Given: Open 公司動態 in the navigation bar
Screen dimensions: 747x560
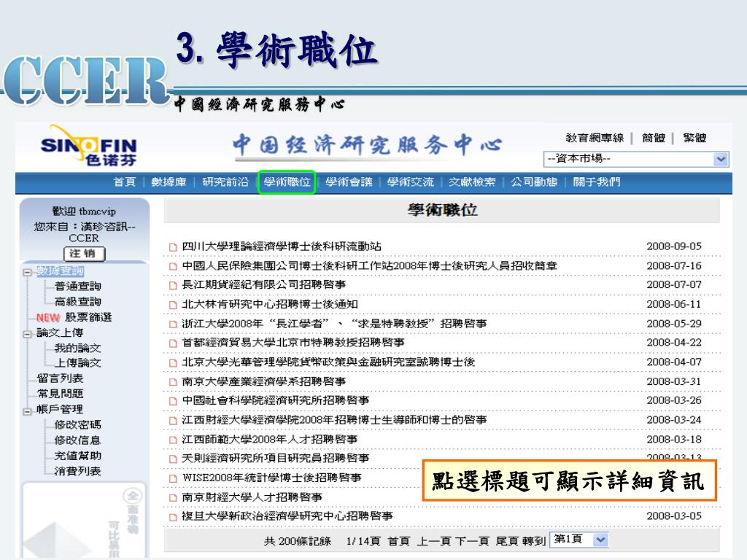Looking at the screenshot, I should 534,182.
